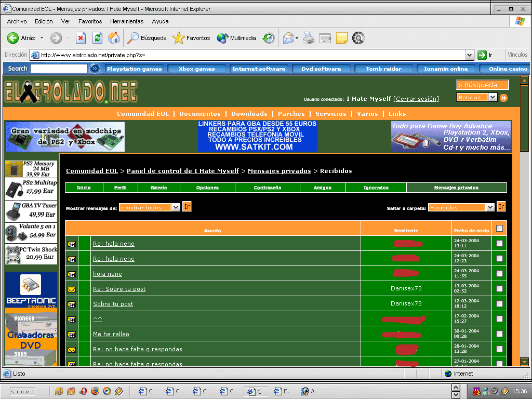
Task: Click the Atrás back arrow icon
Action: click(x=13, y=38)
